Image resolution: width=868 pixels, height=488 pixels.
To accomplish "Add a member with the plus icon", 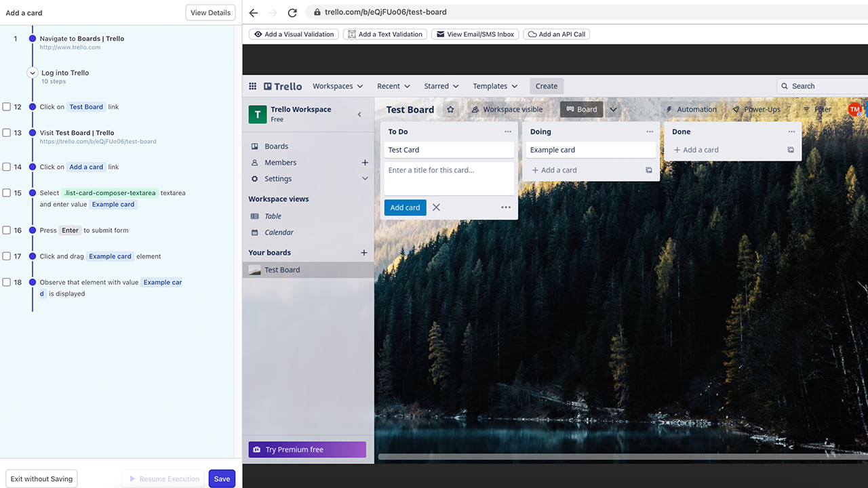I will point(365,163).
